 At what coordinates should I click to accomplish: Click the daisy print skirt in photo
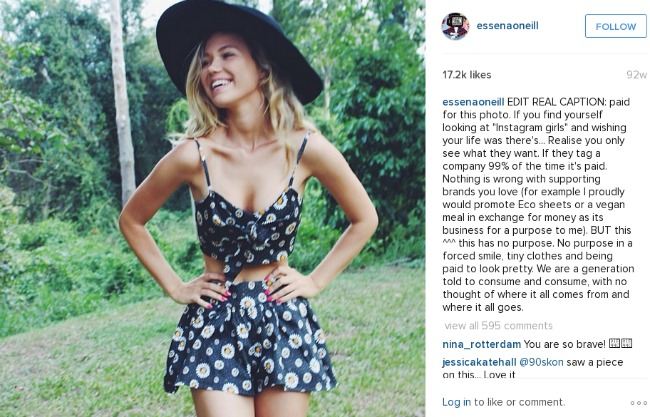pyautogui.click(x=250, y=337)
